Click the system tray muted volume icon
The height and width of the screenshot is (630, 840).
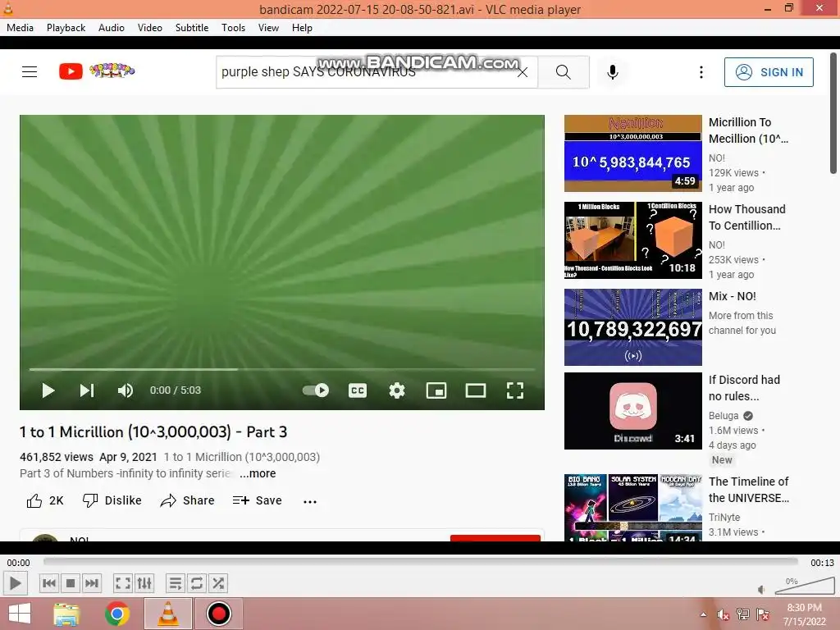(724, 614)
